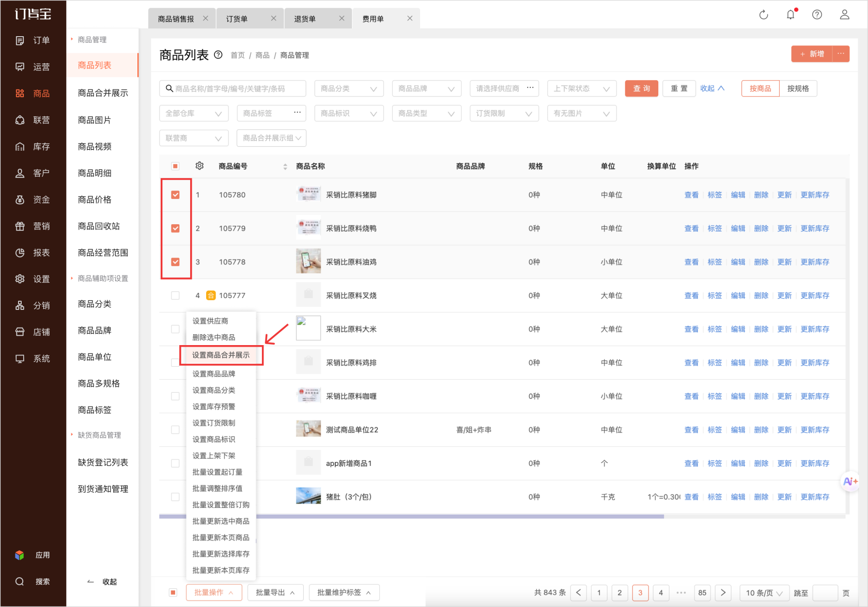Close the 商品销售报 tab
Screen dimensions: 868x607
click(x=206, y=18)
